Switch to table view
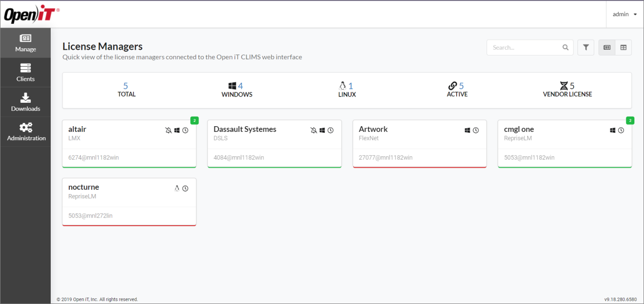This screenshot has height=304, width=644. pyautogui.click(x=623, y=47)
